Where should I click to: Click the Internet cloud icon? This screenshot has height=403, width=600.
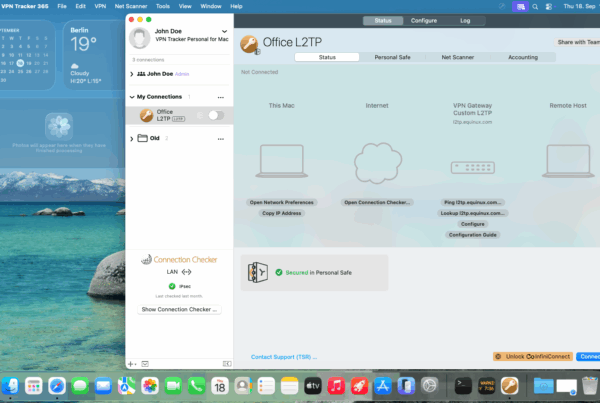point(376,162)
